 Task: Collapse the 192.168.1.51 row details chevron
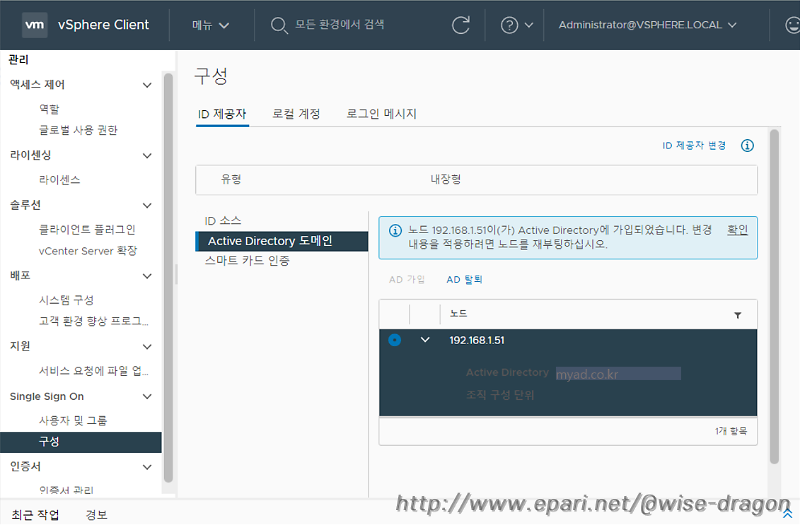point(424,340)
